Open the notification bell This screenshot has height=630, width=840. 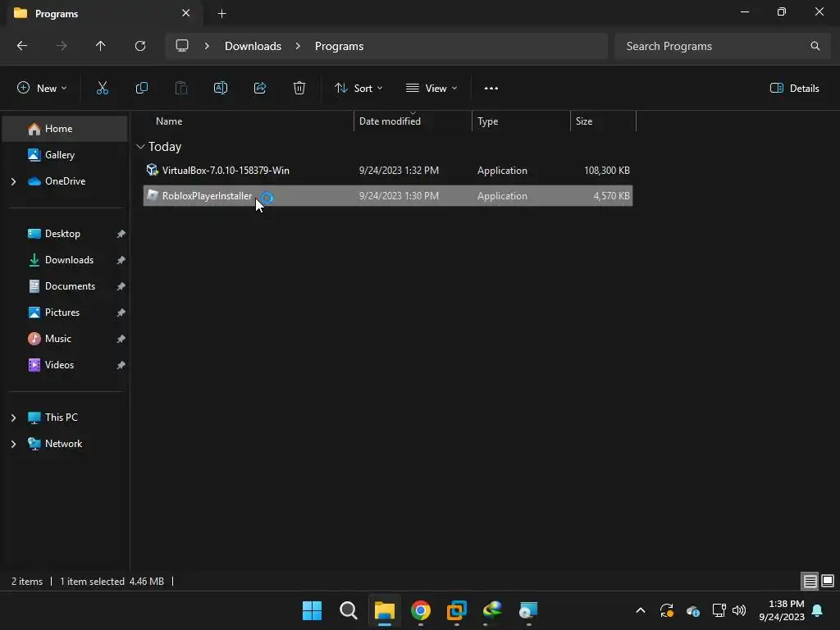click(818, 610)
